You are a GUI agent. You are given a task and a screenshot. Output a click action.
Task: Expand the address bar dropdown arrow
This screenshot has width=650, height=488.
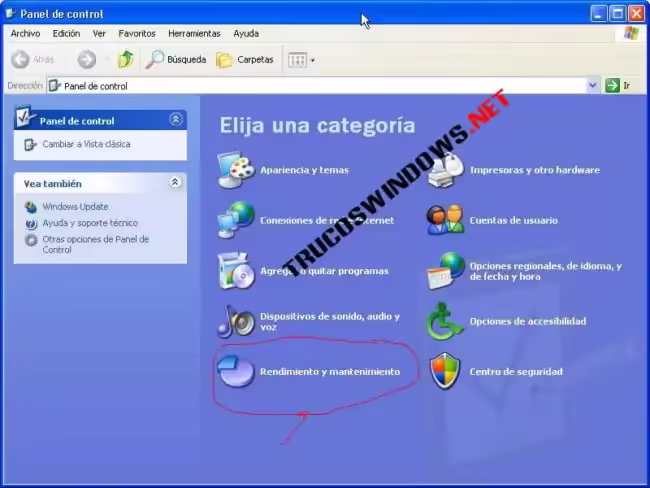593,86
